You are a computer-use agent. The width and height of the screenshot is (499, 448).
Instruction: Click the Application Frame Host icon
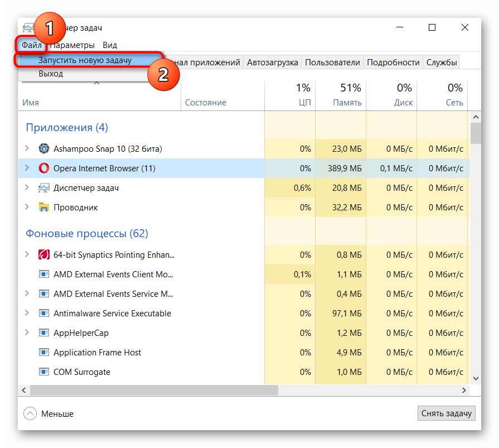44,353
